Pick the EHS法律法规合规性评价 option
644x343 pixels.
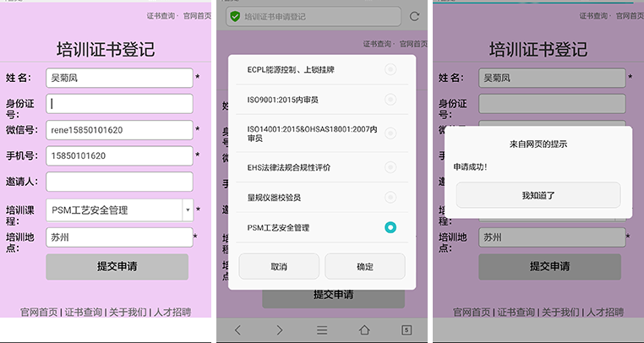[x=390, y=167]
